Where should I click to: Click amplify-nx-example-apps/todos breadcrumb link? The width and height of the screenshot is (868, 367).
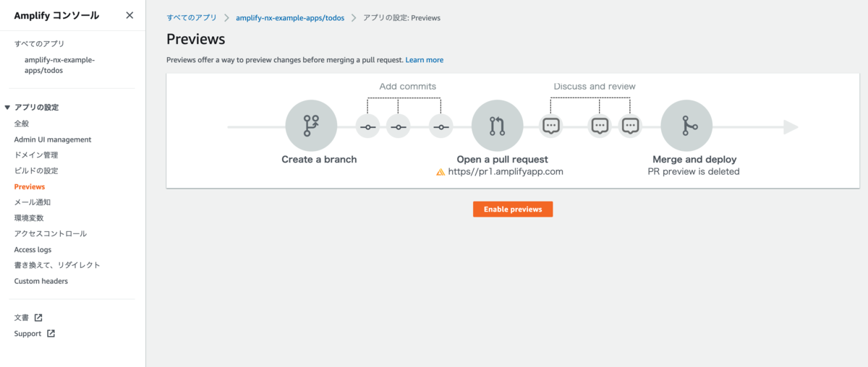pyautogui.click(x=289, y=17)
